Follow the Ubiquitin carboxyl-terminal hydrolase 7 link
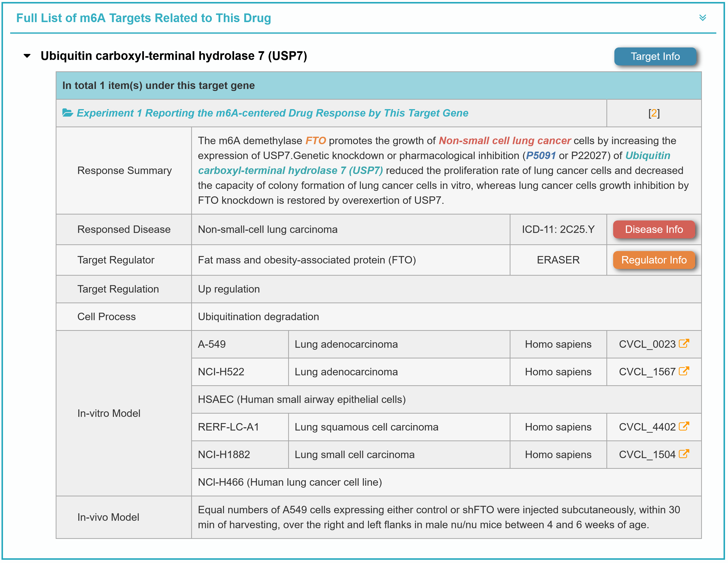Screen dimensions: 728x563 [290, 171]
